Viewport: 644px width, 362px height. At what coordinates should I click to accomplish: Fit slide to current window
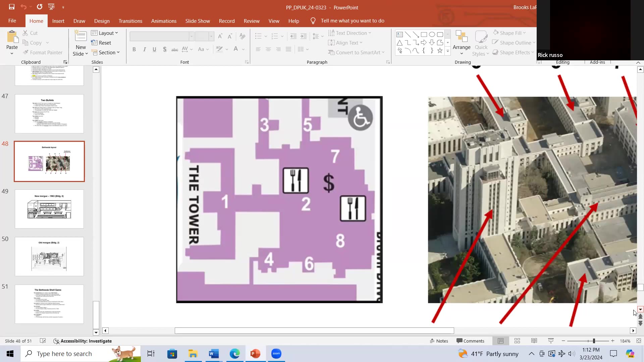[639, 341]
